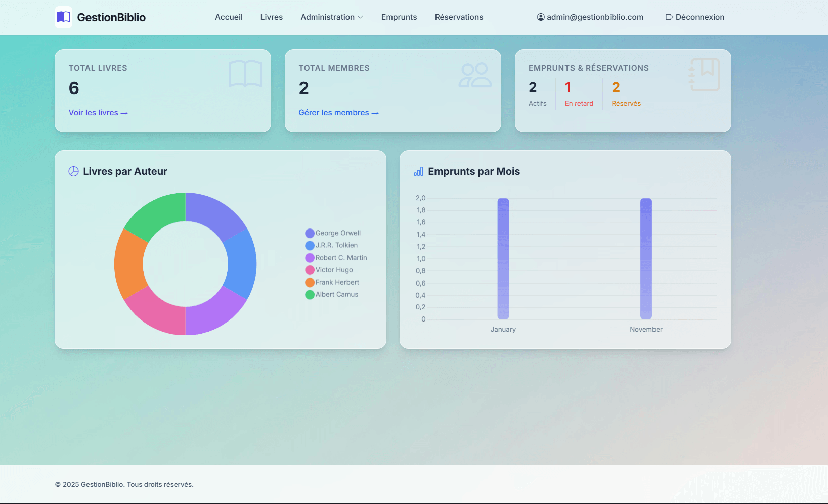Toggle George Orwell legend color swatch
Screen dimensions: 828x504
(x=310, y=233)
